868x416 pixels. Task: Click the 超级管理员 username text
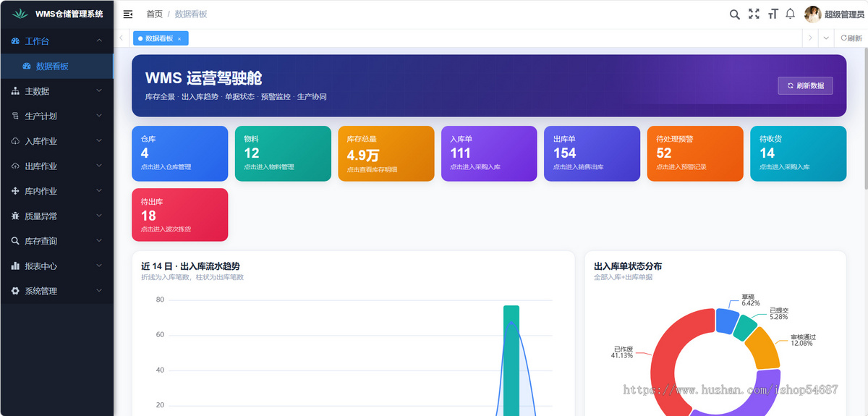coord(844,14)
